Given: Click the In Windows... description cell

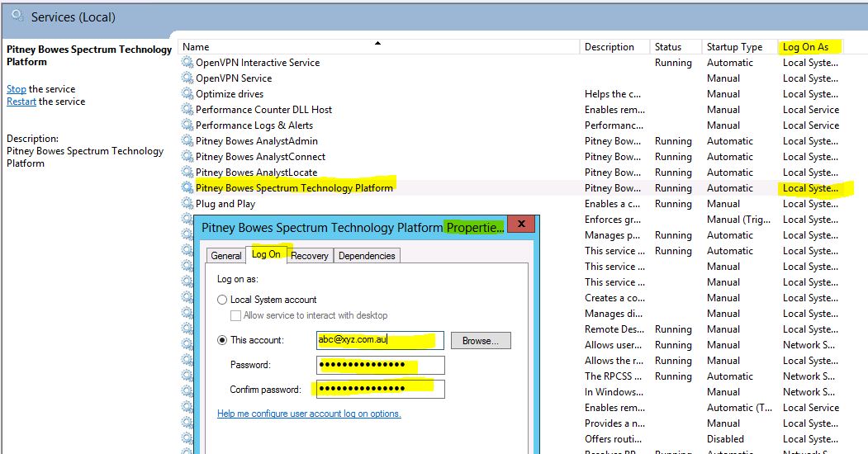Looking at the screenshot, I should (614, 392).
